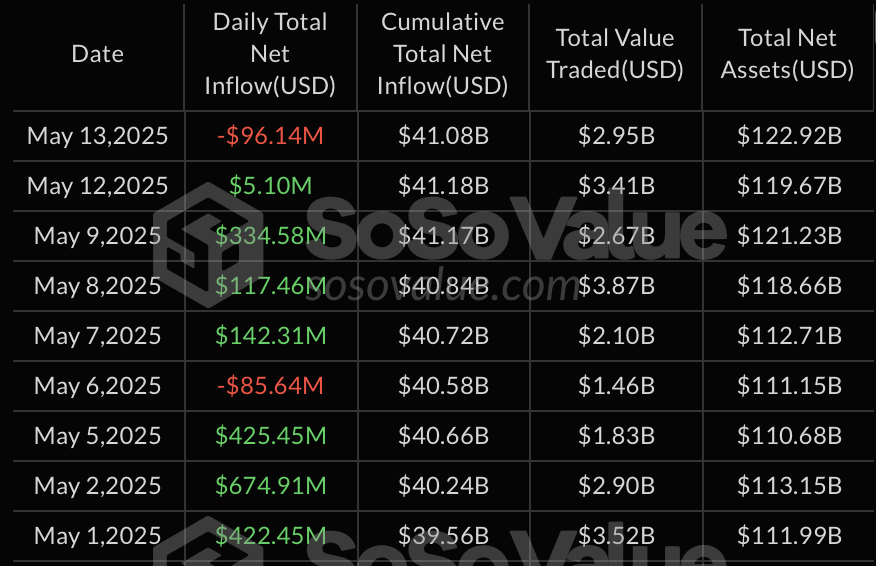Select the May 12,2025 row date
Viewport: 876px width, 566px height.
click(x=97, y=186)
